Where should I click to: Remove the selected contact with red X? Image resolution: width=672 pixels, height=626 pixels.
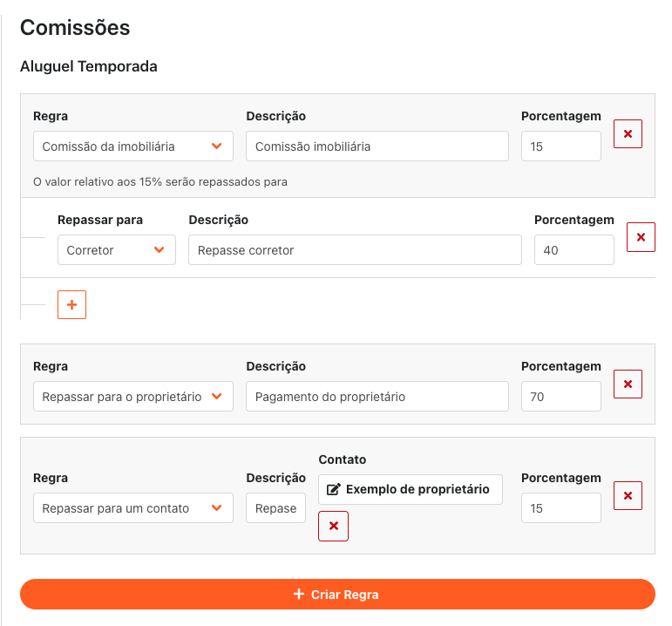coord(333,526)
